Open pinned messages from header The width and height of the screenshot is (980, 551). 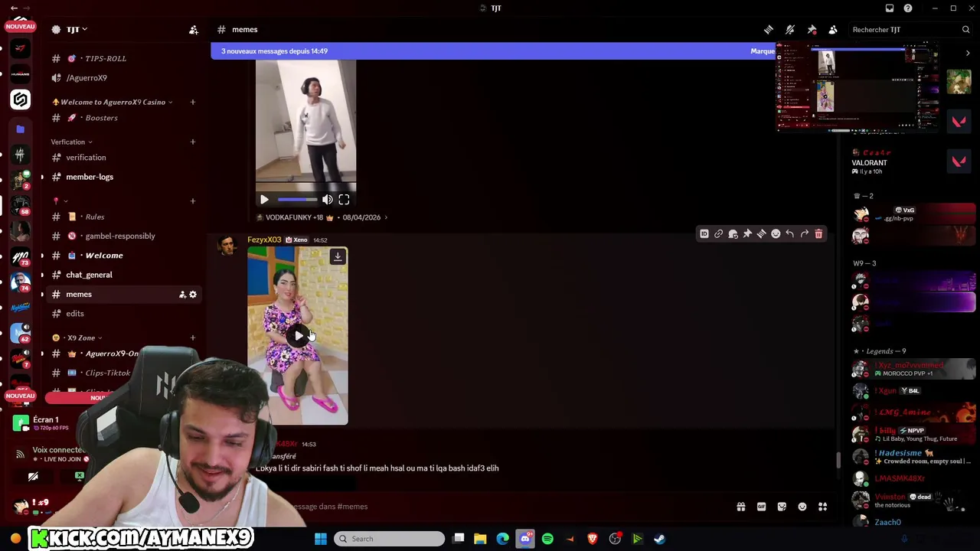coord(812,30)
